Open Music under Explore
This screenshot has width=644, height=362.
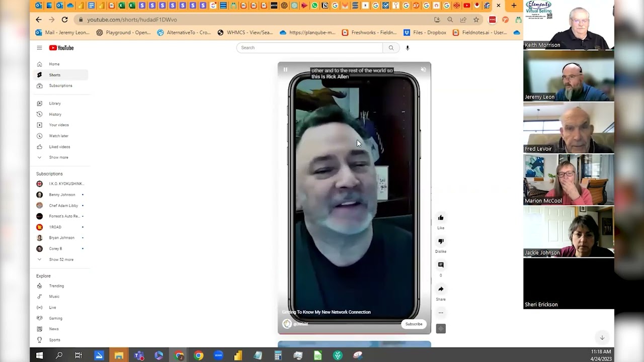[61, 297]
